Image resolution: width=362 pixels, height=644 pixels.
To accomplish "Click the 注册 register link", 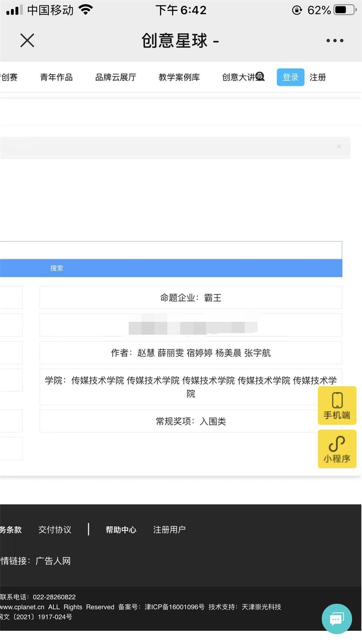I will coord(318,77).
